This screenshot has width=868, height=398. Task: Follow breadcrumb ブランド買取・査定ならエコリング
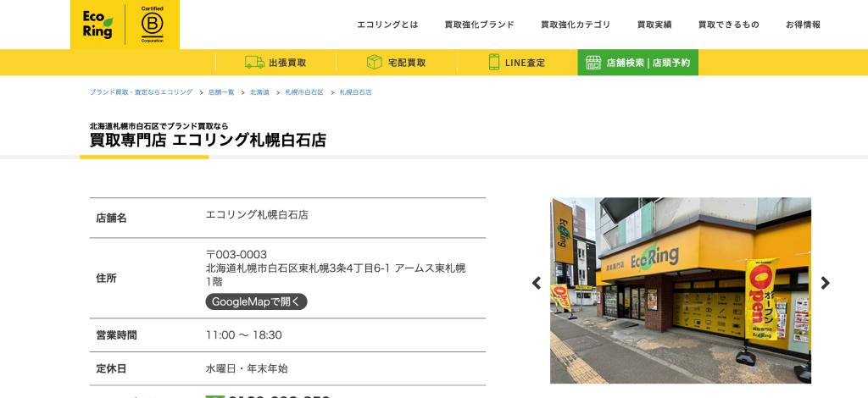click(x=142, y=92)
